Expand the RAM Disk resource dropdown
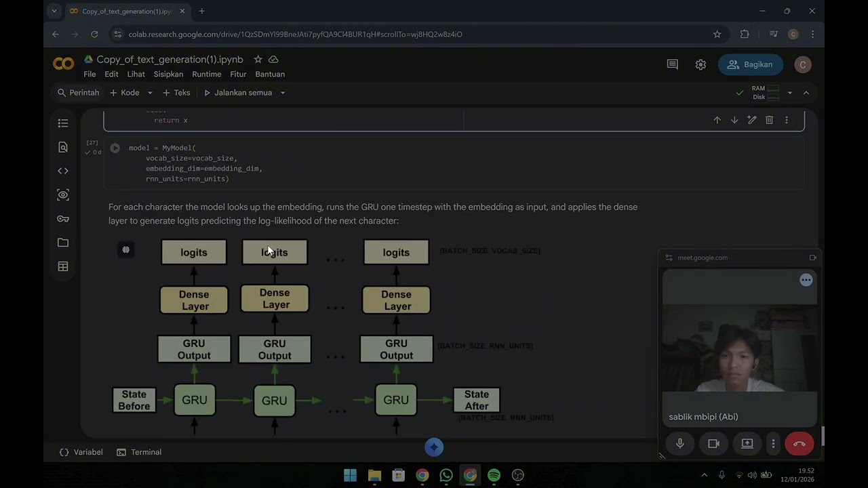The height and width of the screenshot is (488, 868). point(789,93)
